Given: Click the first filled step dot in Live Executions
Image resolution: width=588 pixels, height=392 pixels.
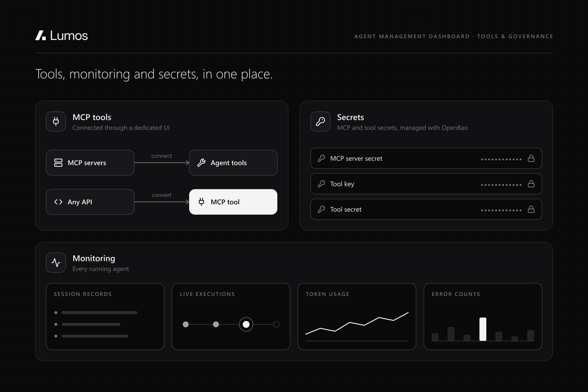Looking at the screenshot, I should click(185, 324).
